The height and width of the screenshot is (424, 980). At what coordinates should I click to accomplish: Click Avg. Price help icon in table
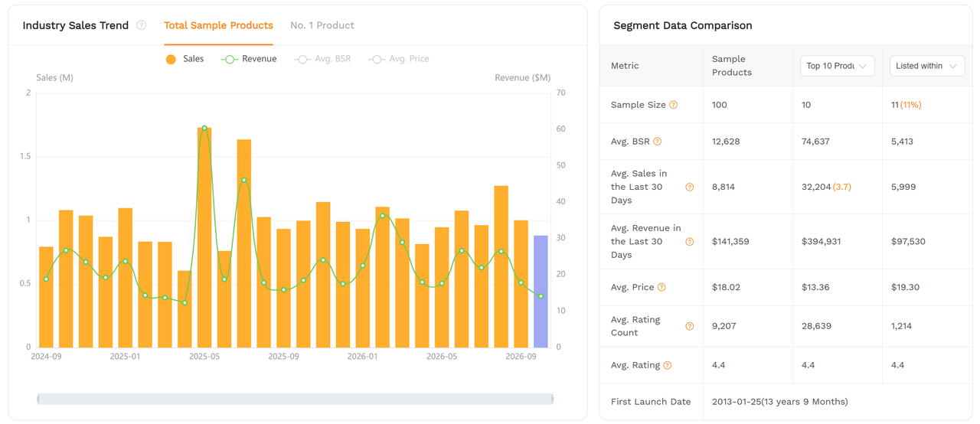point(661,288)
